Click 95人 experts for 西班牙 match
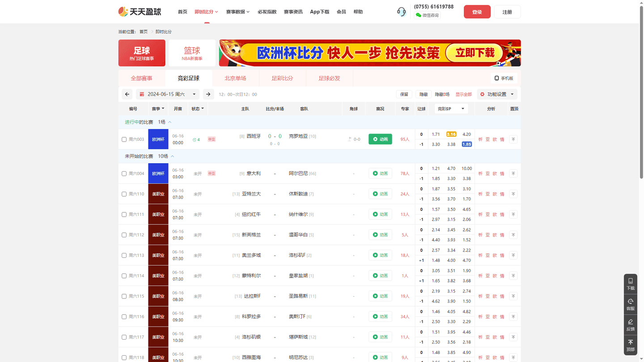Viewport: 644px width, 362px height. [405, 139]
